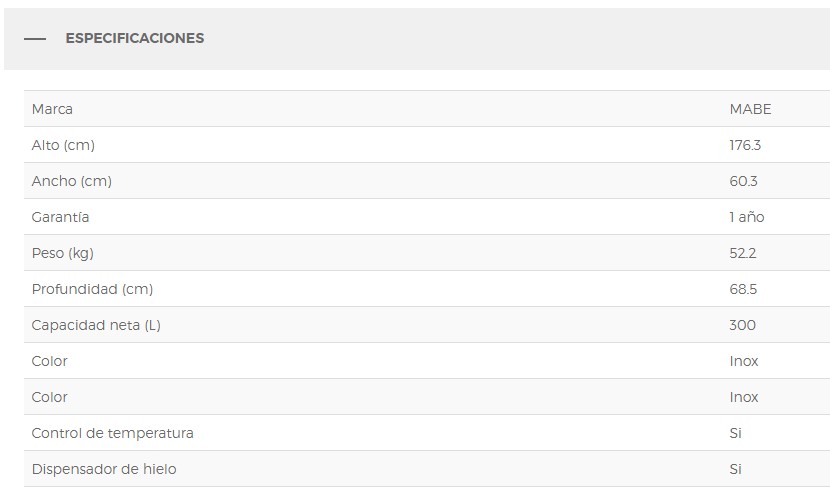Click the Si value for Control de temperatura
The height and width of the screenshot is (487, 830).
[x=735, y=433]
